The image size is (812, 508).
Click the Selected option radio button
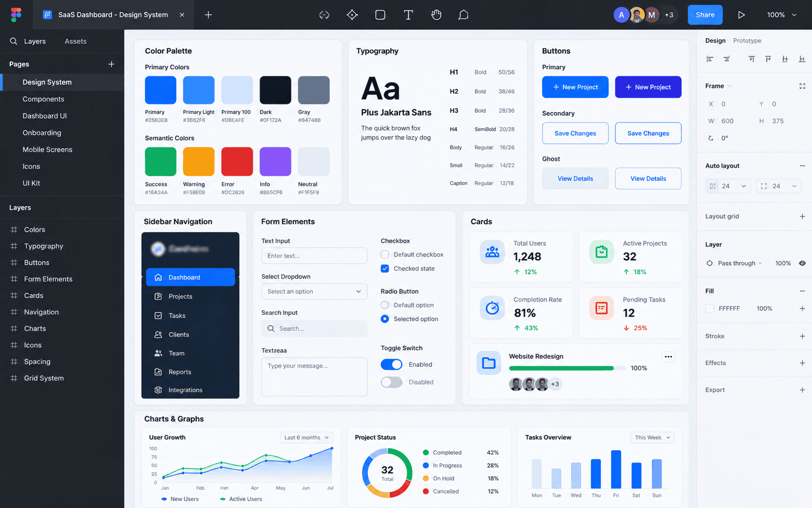click(385, 319)
